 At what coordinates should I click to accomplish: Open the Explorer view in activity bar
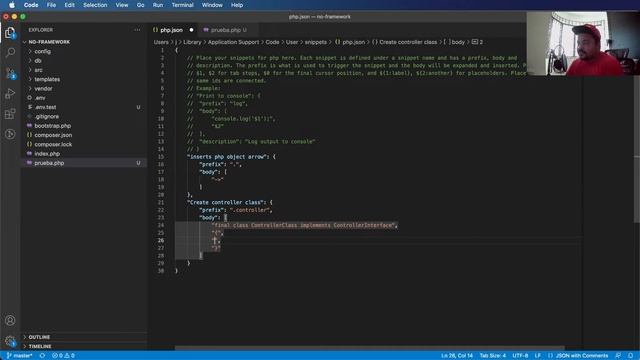point(10,33)
